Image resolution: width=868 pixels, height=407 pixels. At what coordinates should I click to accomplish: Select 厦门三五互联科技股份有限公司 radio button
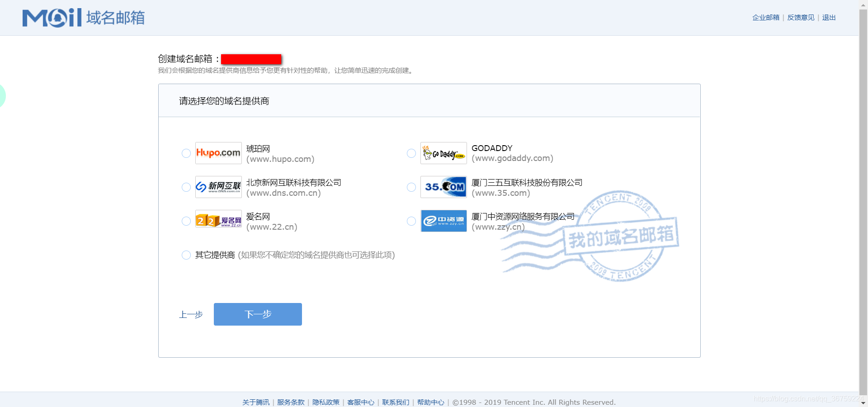411,187
